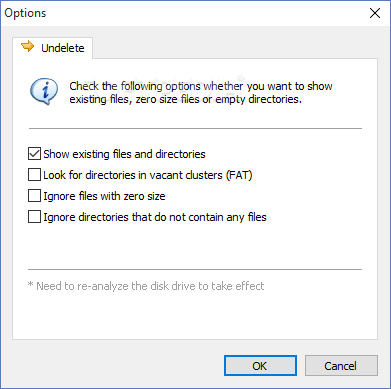Screen dimensions: 391x389
Task: Click the 'Look for directories in vacant clusters (FAT)' label
Action: pos(148,175)
